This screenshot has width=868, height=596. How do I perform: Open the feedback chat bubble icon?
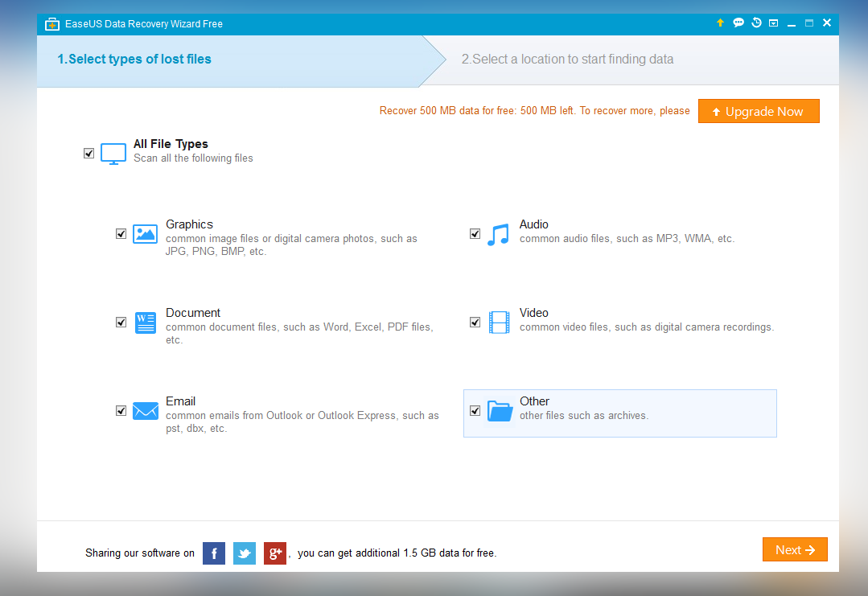(738, 23)
